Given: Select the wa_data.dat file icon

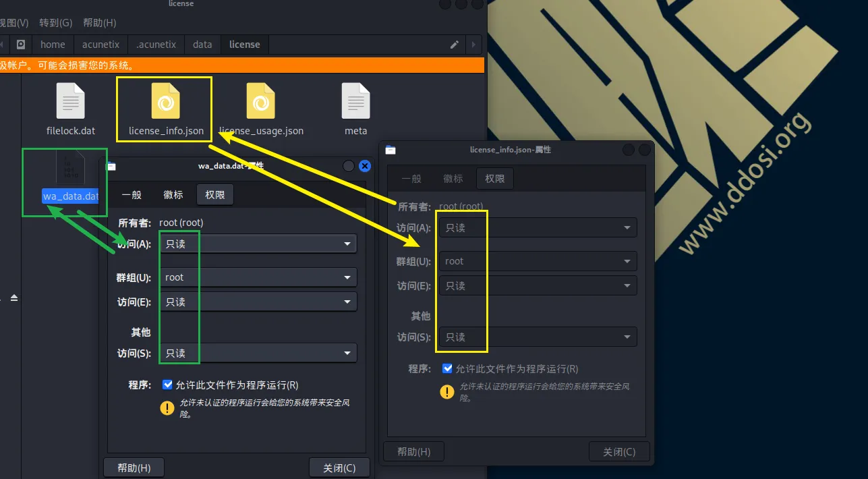Looking at the screenshot, I should pos(70,169).
